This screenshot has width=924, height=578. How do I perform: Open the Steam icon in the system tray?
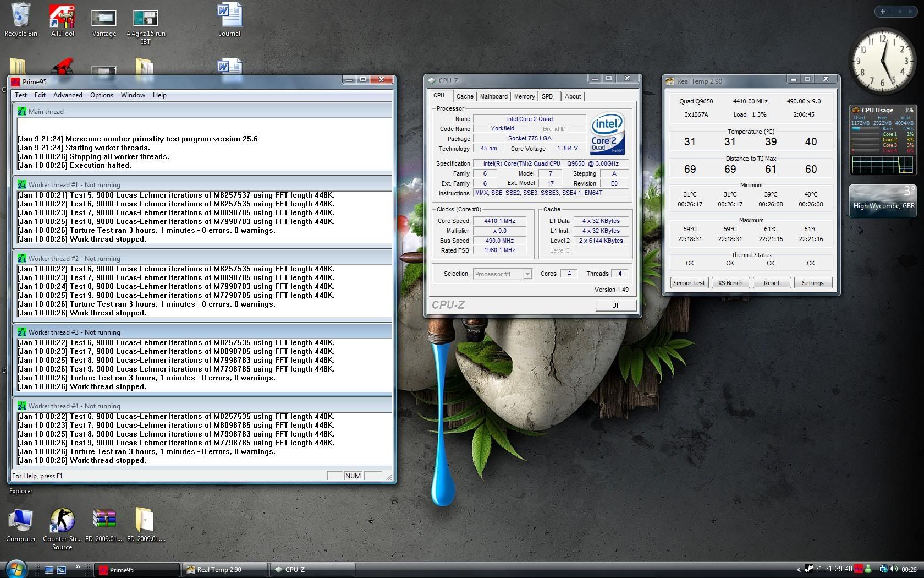[x=809, y=569]
